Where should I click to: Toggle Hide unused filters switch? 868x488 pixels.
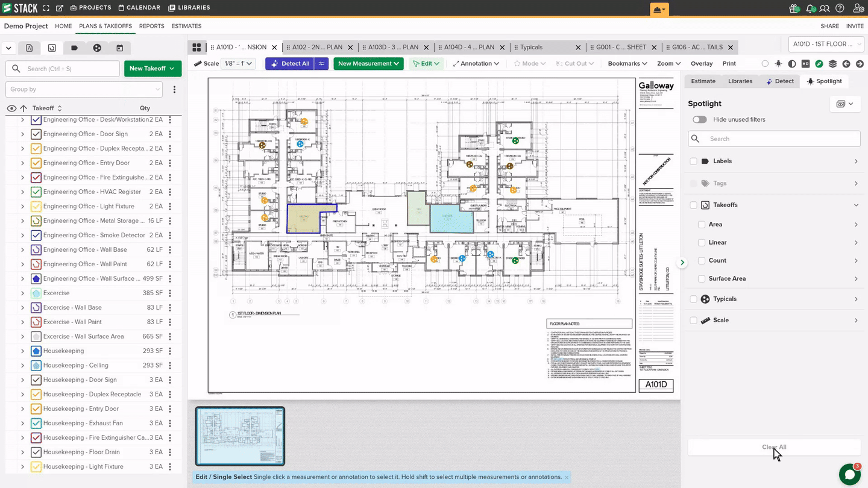pos(699,119)
